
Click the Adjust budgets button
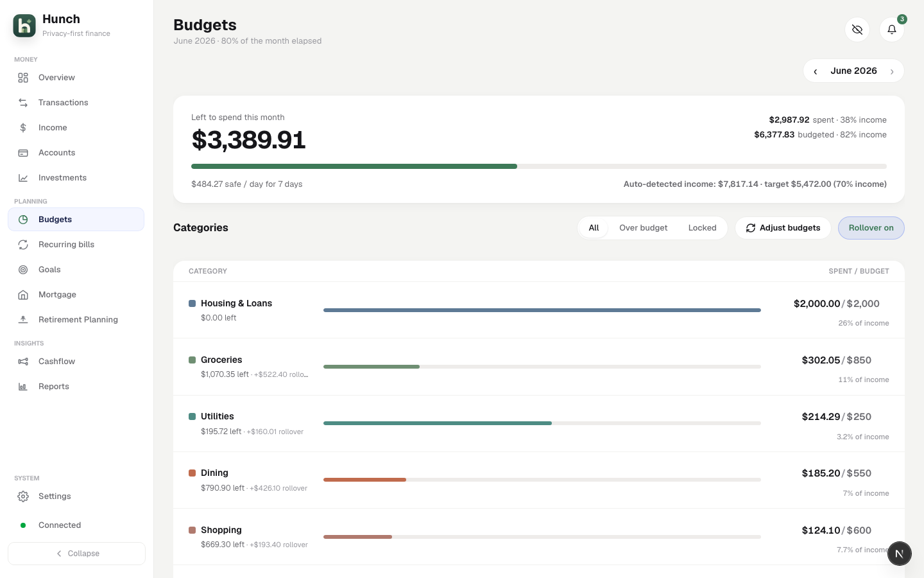[783, 228]
